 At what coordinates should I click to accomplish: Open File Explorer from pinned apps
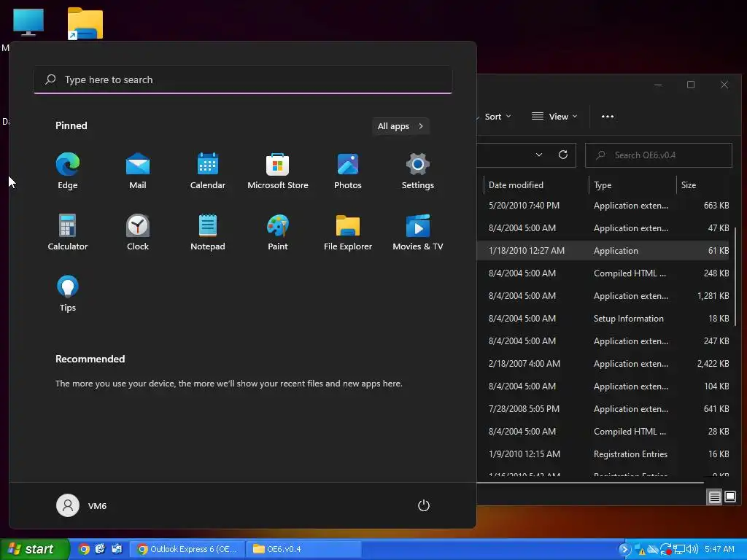(348, 232)
